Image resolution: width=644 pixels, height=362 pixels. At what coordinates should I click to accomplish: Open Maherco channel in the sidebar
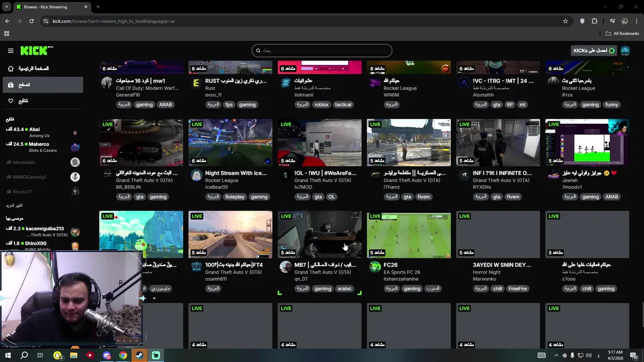[42, 147]
